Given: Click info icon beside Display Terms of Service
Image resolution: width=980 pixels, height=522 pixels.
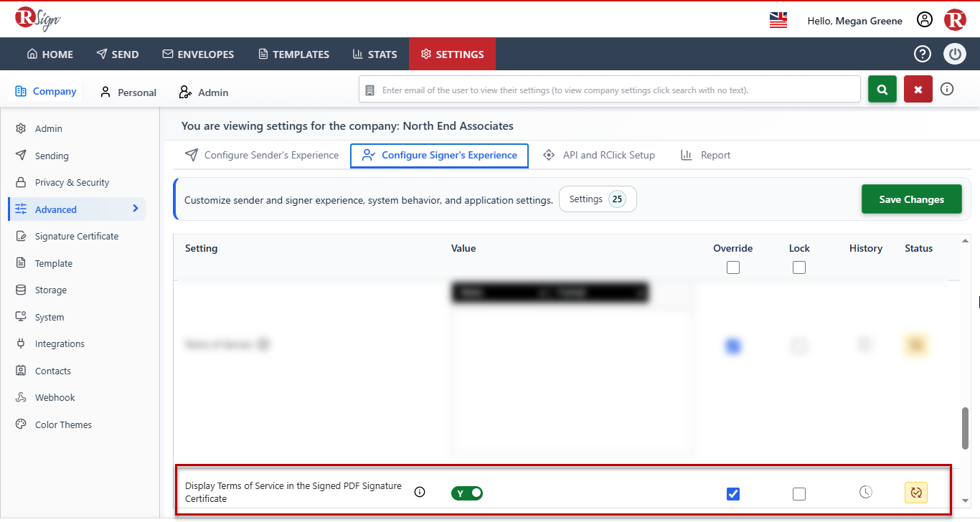Looking at the screenshot, I should click(420, 492).
